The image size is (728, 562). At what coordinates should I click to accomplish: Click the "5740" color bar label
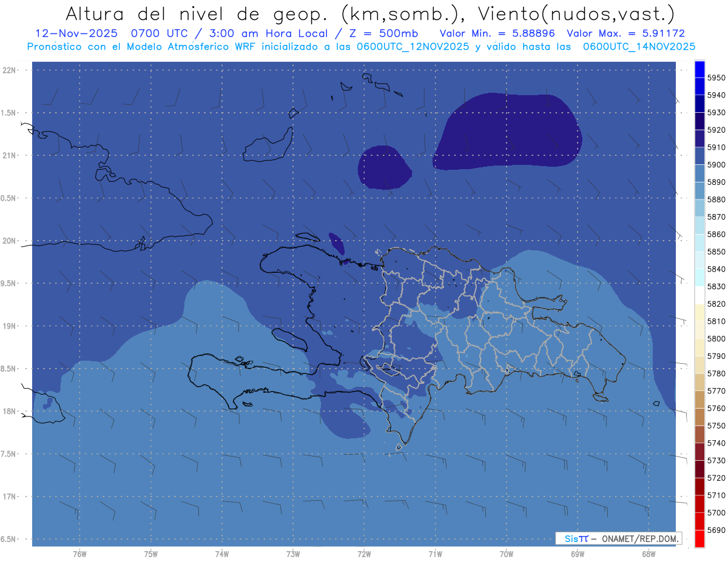(x=716, y=443)
